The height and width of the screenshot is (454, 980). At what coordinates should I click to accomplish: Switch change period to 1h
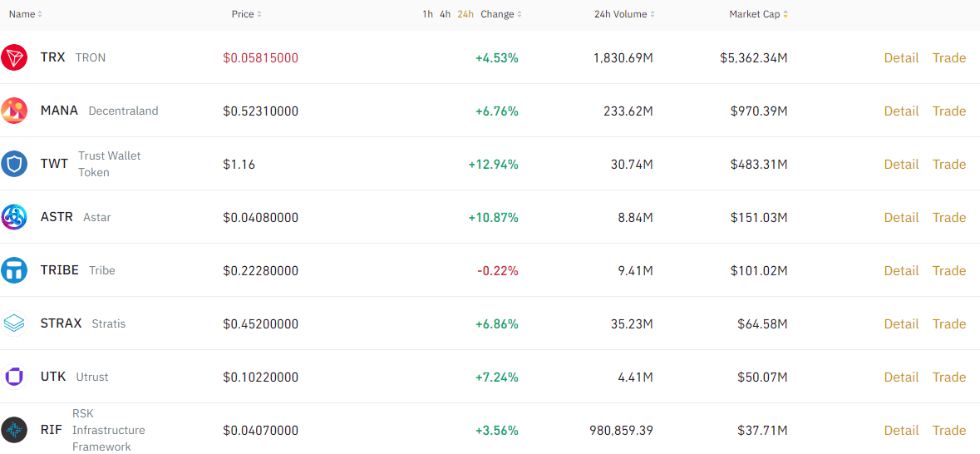click(x=427, y=14)
